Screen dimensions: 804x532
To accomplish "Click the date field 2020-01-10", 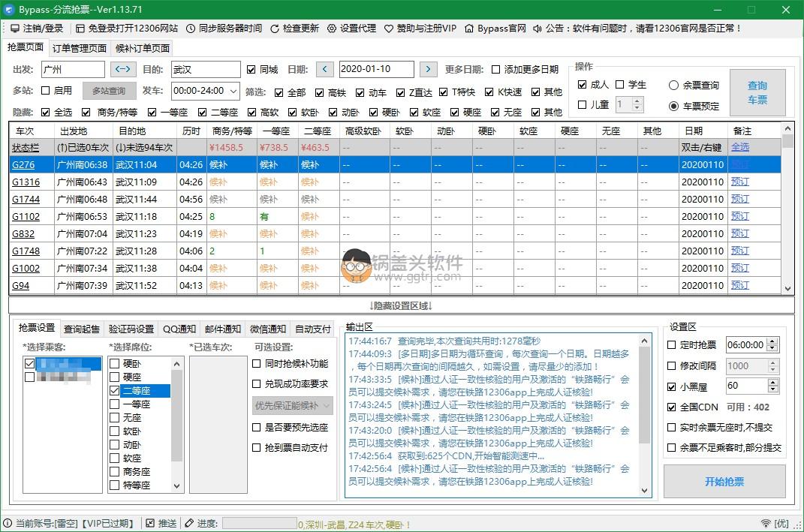I will pos(376,69).
